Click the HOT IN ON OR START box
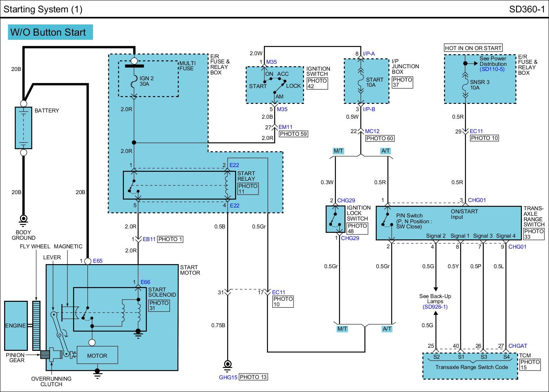 coord(473,48)
